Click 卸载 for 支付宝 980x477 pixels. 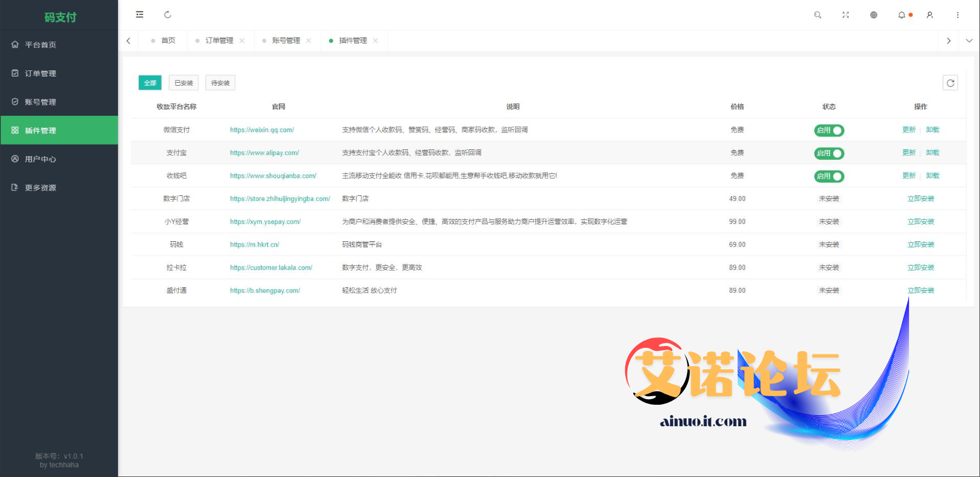pos(932,152)
